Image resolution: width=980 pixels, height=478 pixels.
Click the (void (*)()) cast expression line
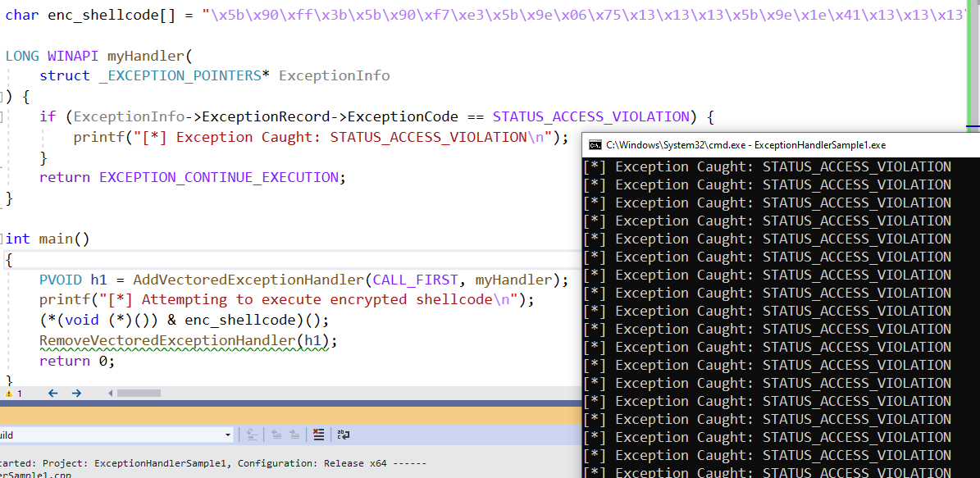coord(184,320)
